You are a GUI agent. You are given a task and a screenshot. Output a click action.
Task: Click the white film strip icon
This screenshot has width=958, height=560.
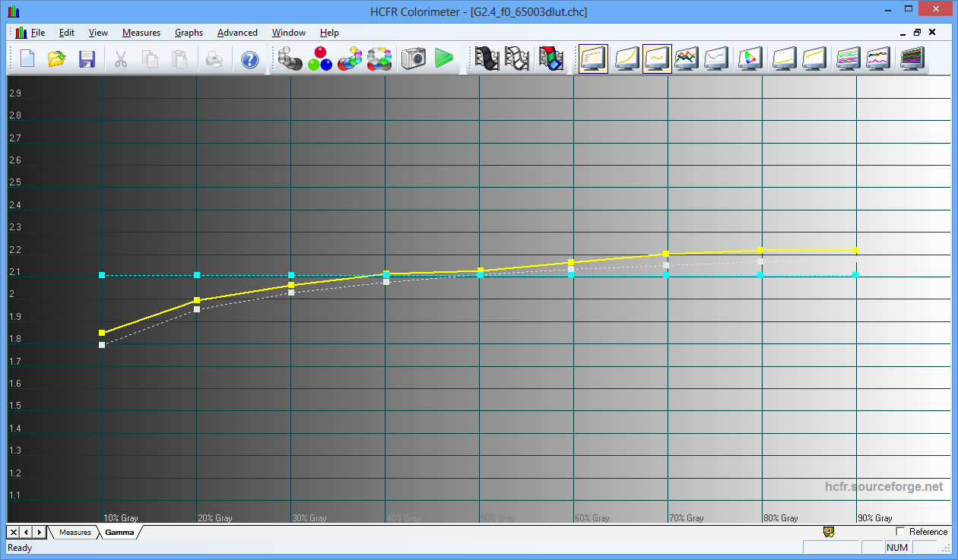point(517,59)
